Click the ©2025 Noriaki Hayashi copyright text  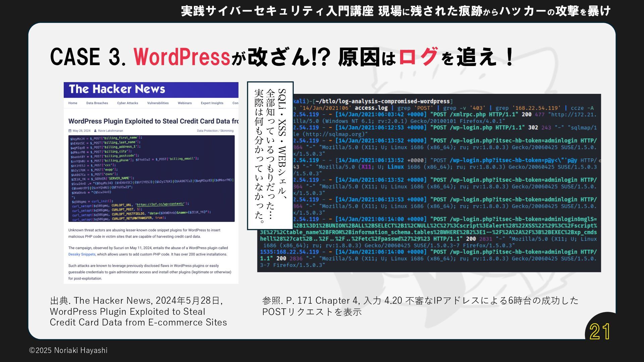68,350
